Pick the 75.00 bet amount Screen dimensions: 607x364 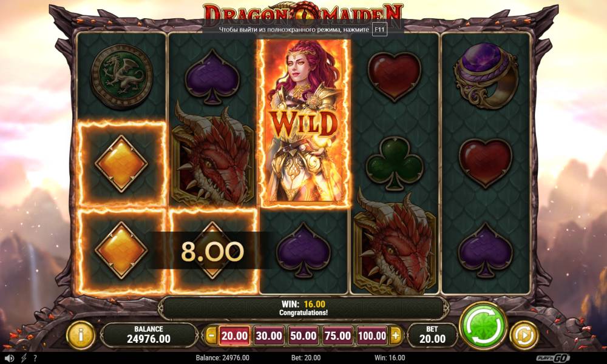pyautogui.click(x=337, y=335)
